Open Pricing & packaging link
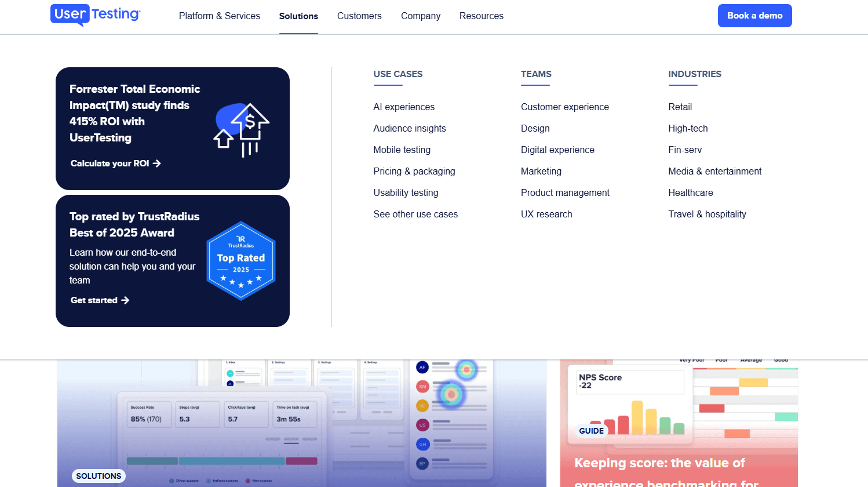 point(414,172)
